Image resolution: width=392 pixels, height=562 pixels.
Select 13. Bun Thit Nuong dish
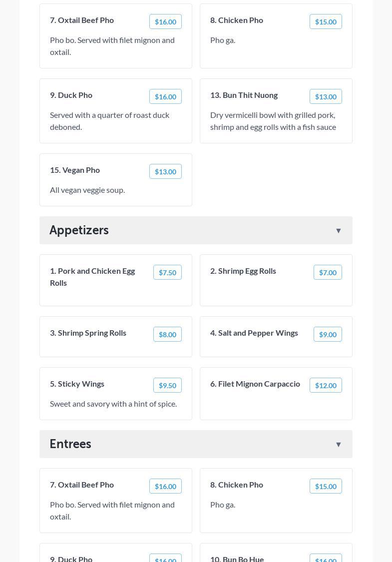(x=244, y=95)
